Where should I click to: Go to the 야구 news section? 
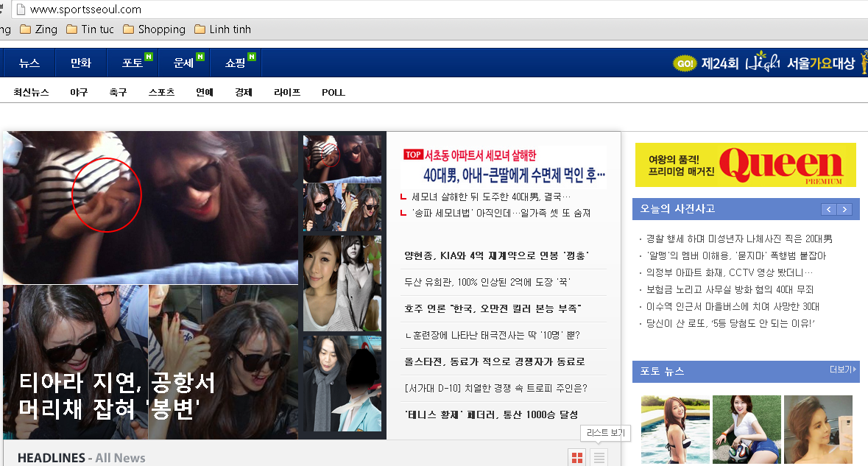click(79, 93)
